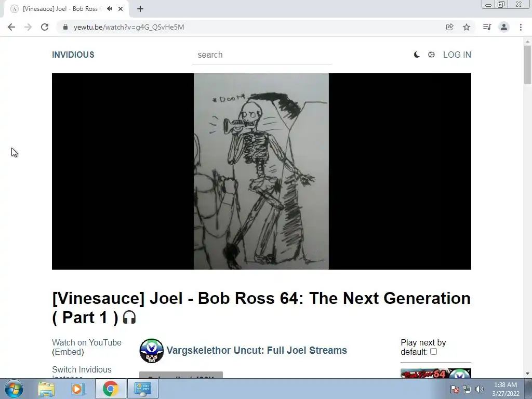The height and width of the screenshot is (399, 532).
Task: Enable Play next by default checkbox
Action: (x=433, y=352)
